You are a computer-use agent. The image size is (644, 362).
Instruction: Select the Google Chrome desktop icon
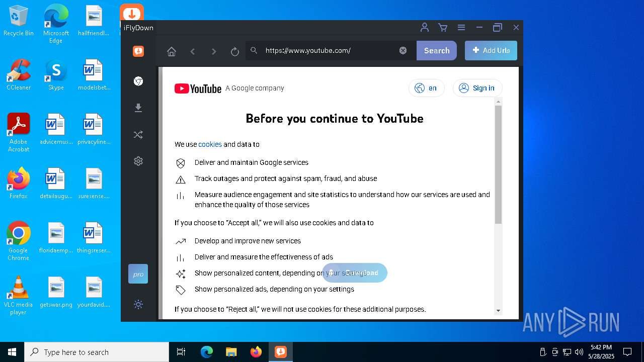(x=19, y=241)
